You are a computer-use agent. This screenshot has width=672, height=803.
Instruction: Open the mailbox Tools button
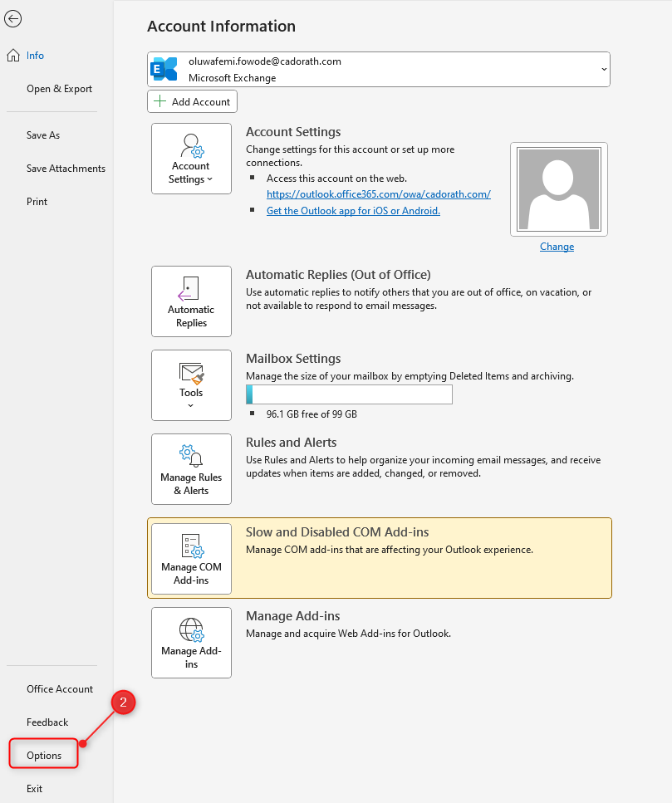pyautogui.click(x=191, y=385)
